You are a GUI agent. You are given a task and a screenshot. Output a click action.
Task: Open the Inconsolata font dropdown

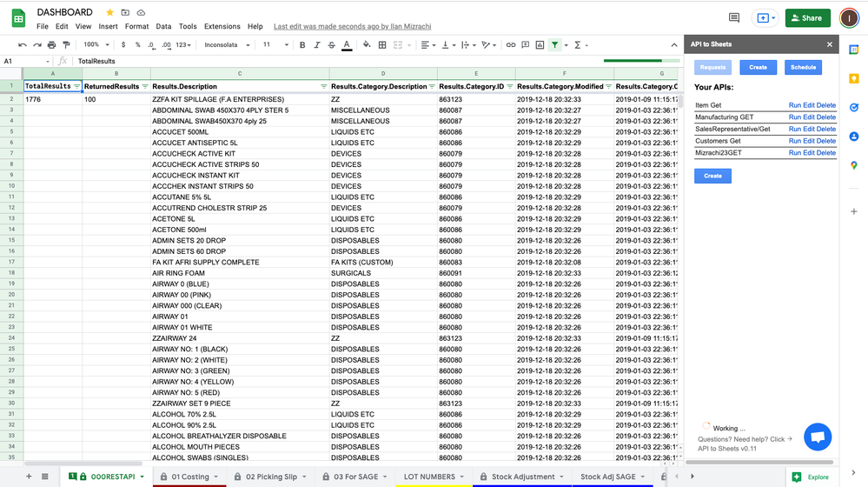pyautogui.click(x=227, y=45)
